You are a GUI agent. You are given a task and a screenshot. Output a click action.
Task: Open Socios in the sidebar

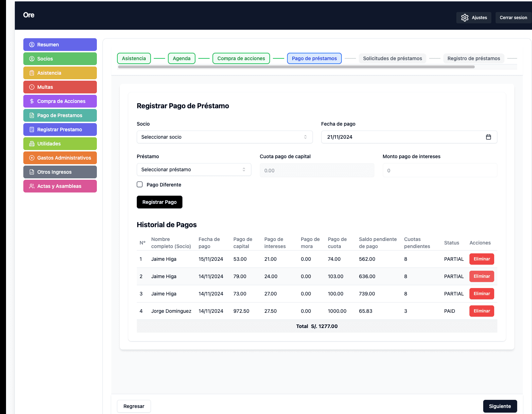60,59
